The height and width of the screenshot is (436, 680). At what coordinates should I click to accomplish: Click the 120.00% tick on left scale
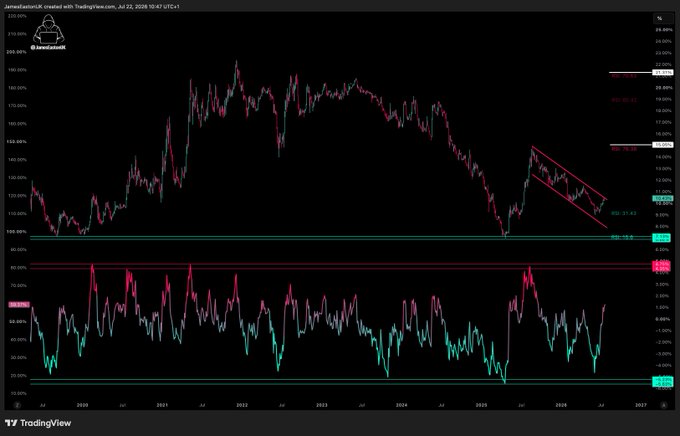pos(17,196)
